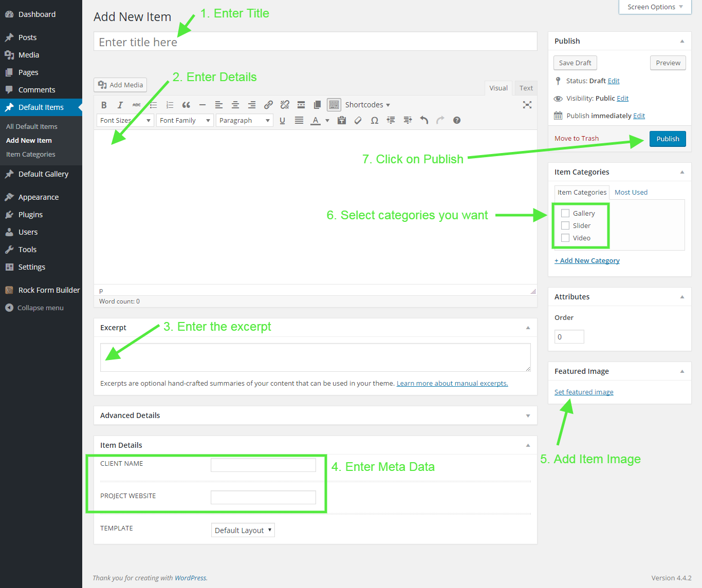Open the Template Default Layout dropdown
This screenshot has width=702, height=588.
[243, 530]
